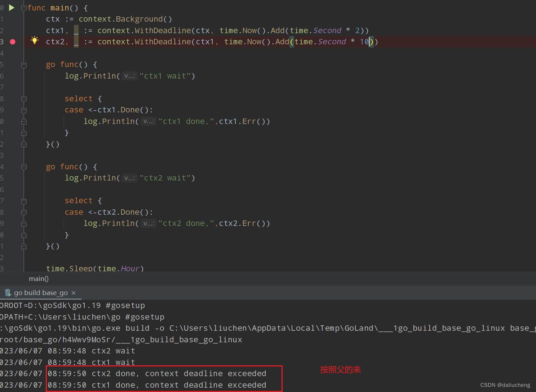Select the 'go build base_go' run tab
Viewport: 536px width, 392px height.
pos(41,293)
